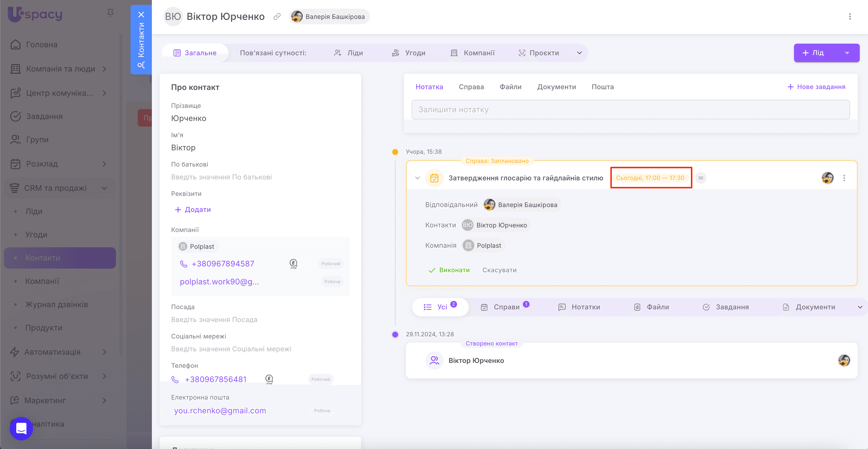868x449 pixels.
Task: Open the activity card three-dot menu
Action: pos(844,178)
